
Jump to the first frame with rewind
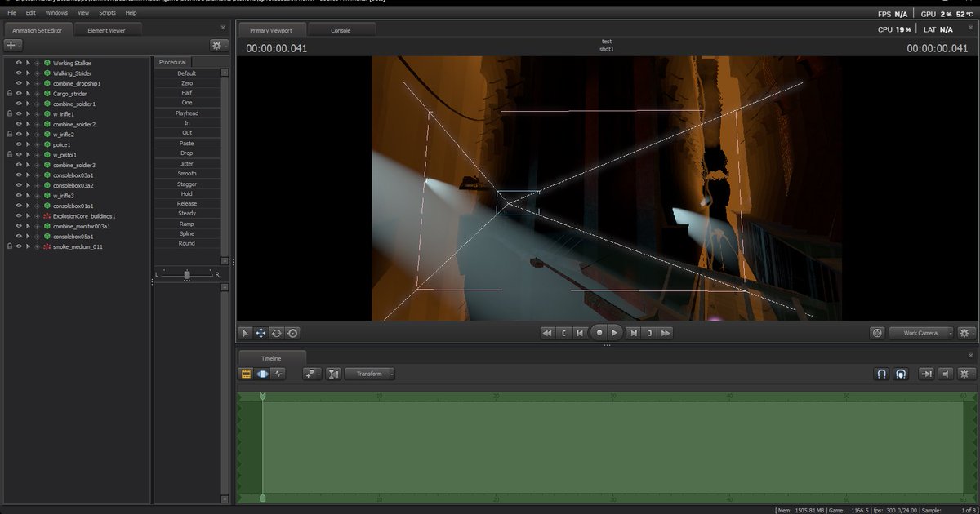[x=548, y=333]
